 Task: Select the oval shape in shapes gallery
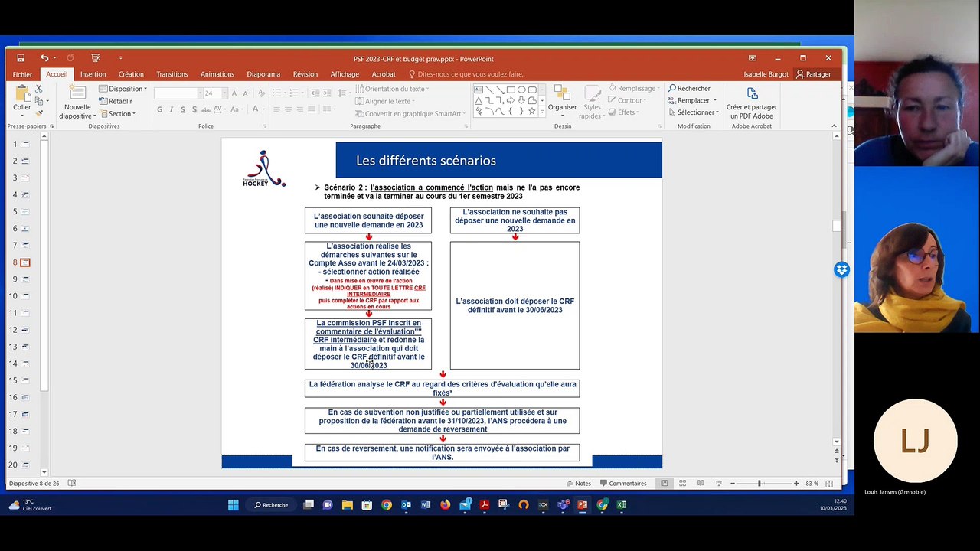coord(521,90)
